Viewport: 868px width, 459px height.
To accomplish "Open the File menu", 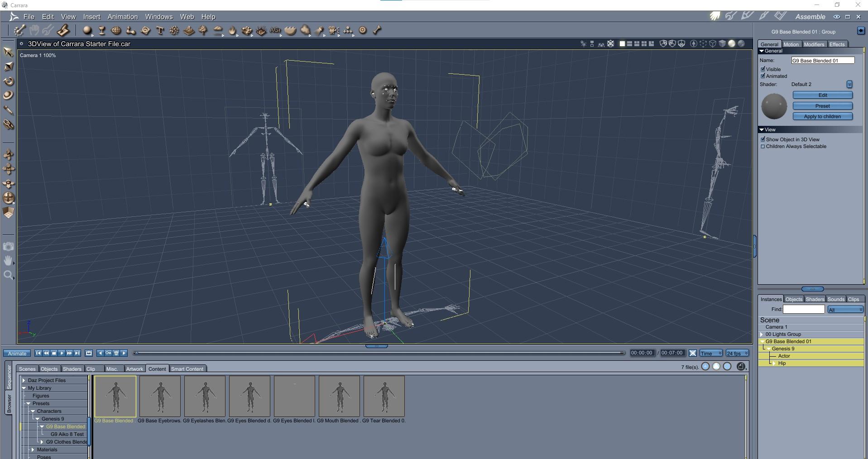I will [x=29, y=17].
